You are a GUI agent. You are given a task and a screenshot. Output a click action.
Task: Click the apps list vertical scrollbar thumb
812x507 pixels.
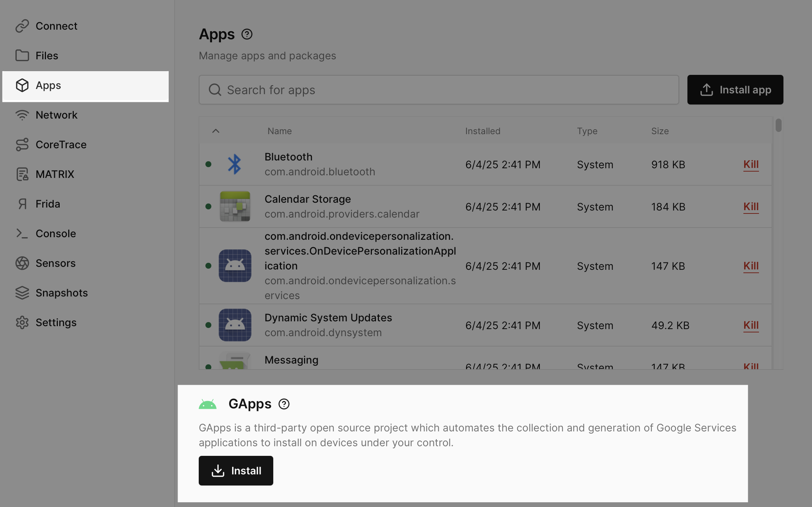(779, 125)
